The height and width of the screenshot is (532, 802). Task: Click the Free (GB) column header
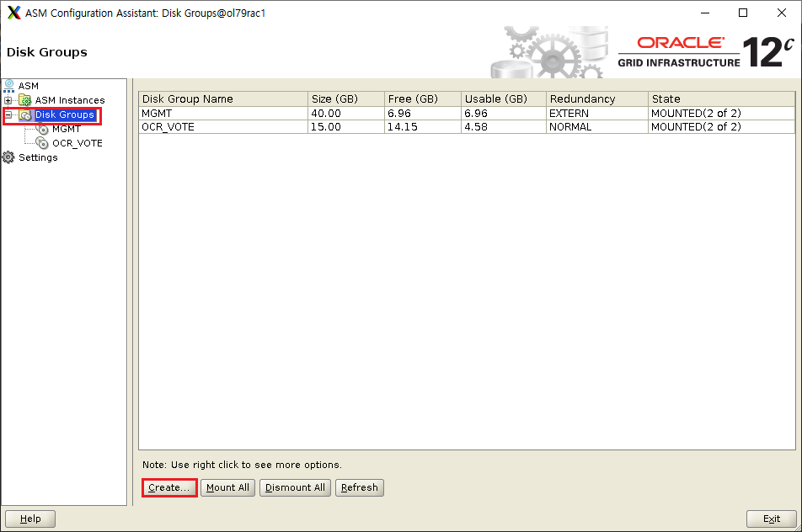[x=423, y=98]
